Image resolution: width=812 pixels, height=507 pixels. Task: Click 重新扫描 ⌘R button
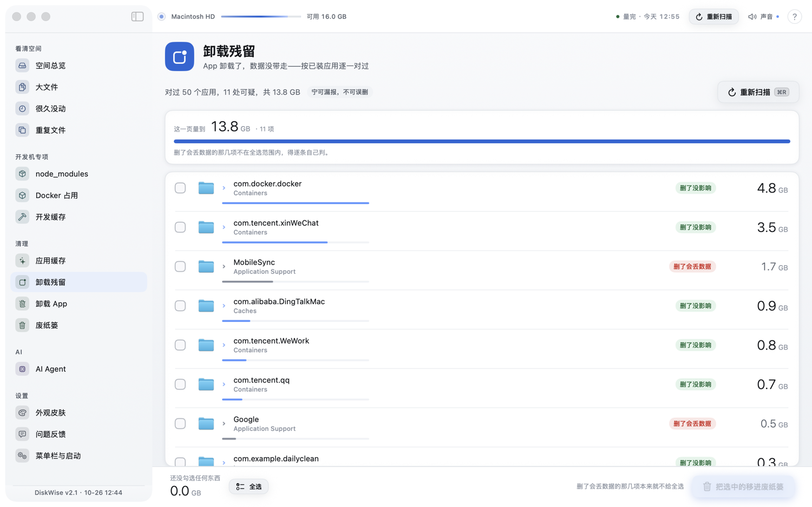tap(758, 92)
